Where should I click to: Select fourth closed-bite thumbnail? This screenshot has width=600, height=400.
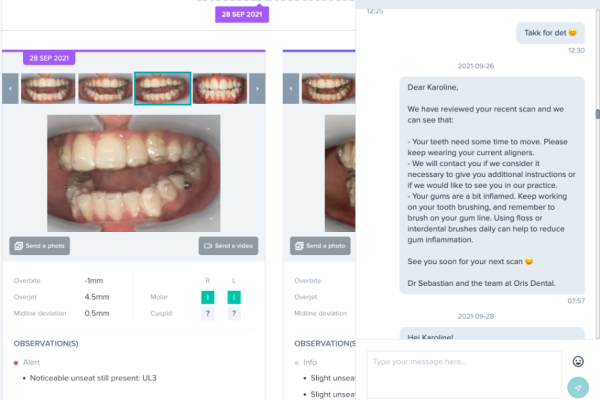220,88
